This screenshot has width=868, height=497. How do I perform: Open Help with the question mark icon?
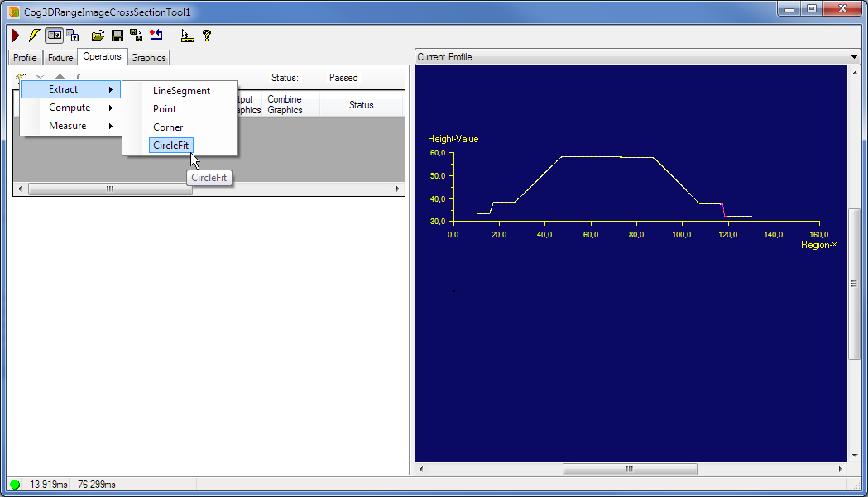[206, 35]
